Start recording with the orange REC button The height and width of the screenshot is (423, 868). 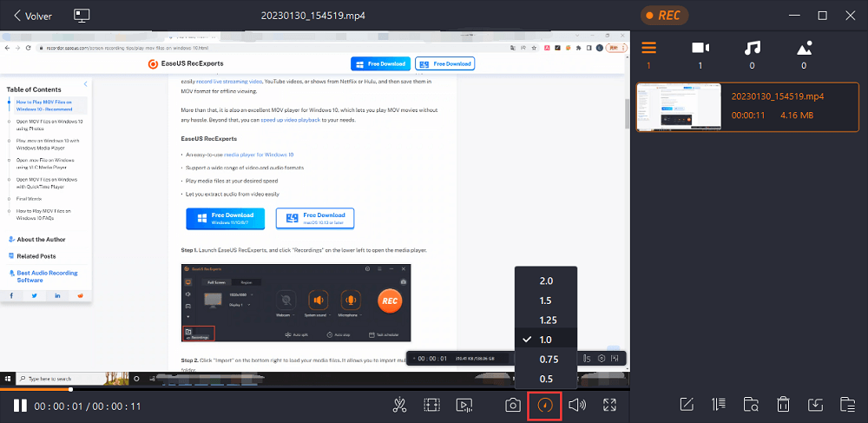tap(664, 16)
